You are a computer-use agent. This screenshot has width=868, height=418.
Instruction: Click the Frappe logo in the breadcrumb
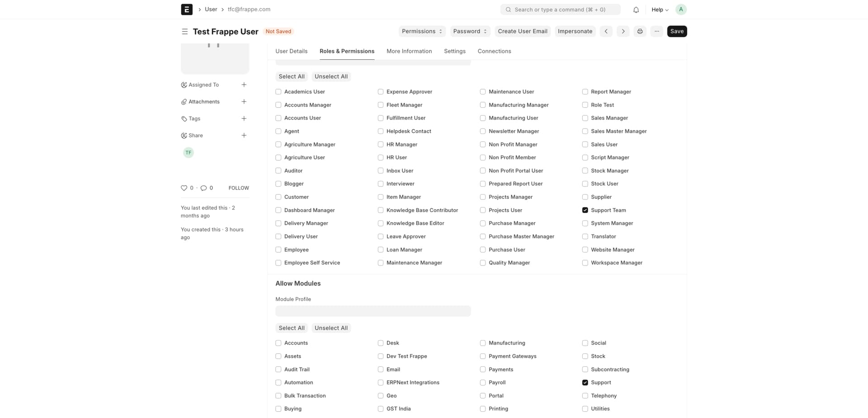(x=187, y=9)
